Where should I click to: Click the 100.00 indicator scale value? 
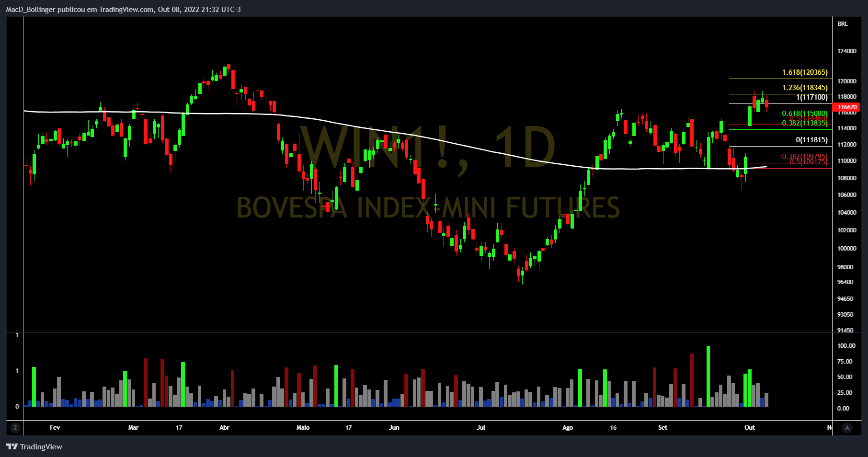click(x=846, y=346)
